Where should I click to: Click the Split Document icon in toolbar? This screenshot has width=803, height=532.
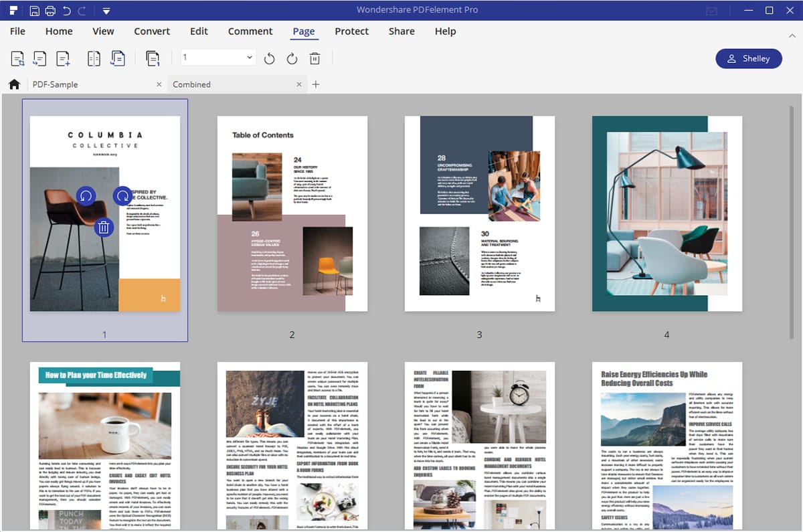coord(94,59)
